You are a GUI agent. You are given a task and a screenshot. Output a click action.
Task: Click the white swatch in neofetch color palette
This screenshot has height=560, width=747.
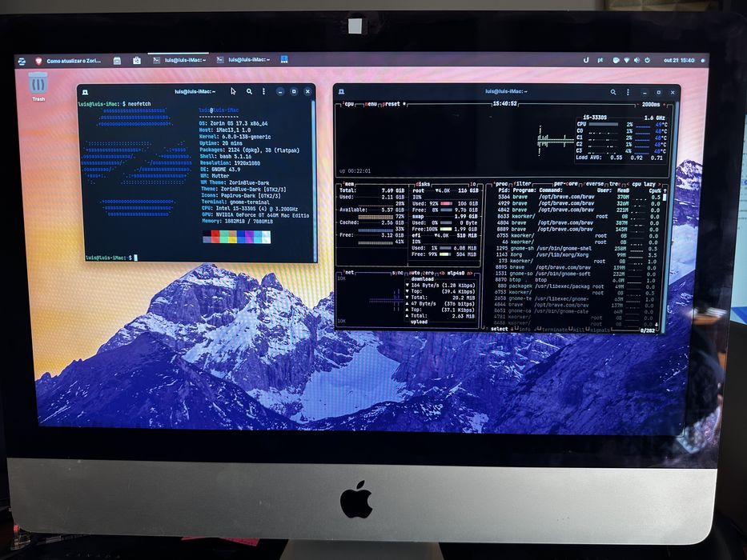[x=266, y=237]
